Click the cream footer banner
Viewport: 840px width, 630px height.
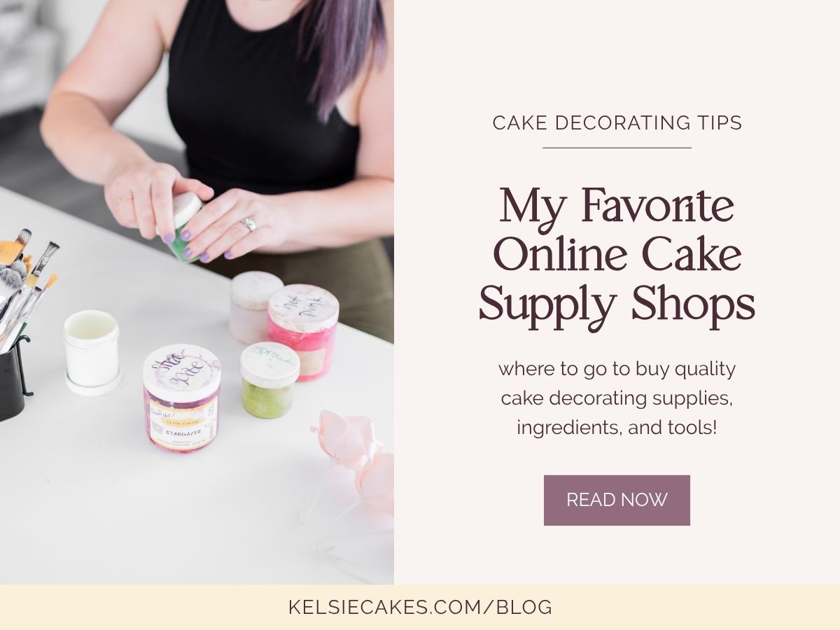pyautogui.click(x=420, y=607)
